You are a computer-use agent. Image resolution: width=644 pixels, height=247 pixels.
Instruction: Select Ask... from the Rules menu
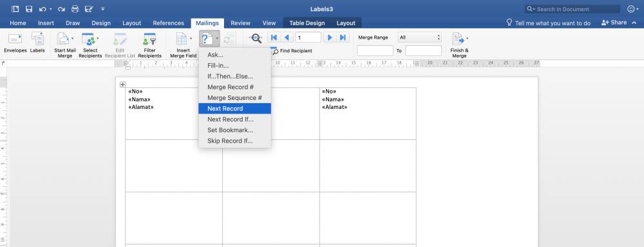[234, 55]
